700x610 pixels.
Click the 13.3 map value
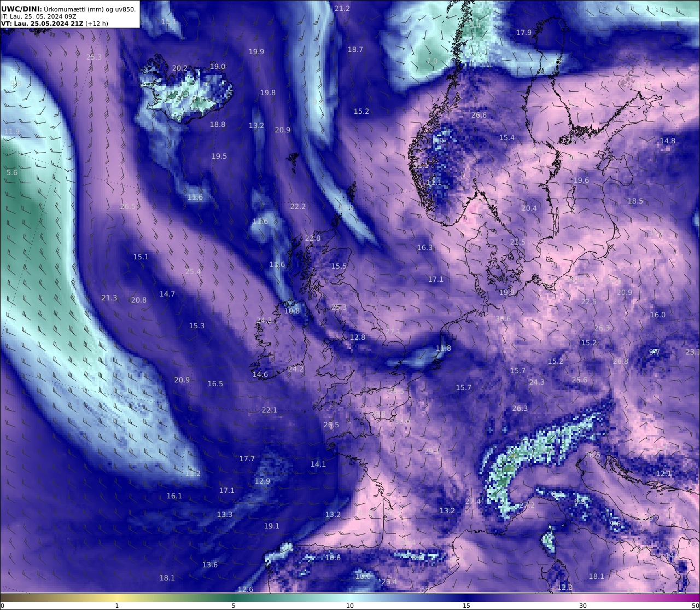tap(225, 514)
